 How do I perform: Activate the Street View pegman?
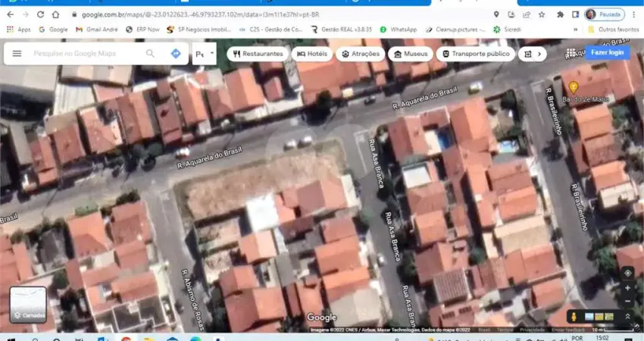(x=574, y=317)
